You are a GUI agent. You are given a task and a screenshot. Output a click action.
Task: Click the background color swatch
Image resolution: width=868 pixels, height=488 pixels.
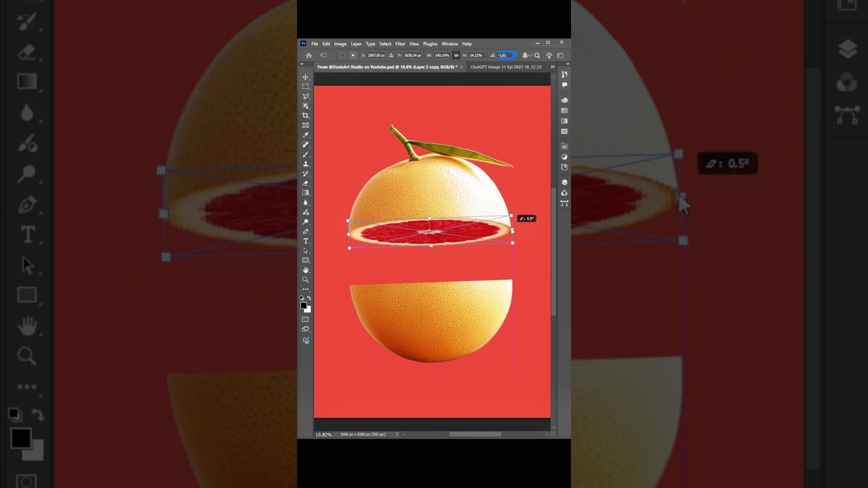308,310
